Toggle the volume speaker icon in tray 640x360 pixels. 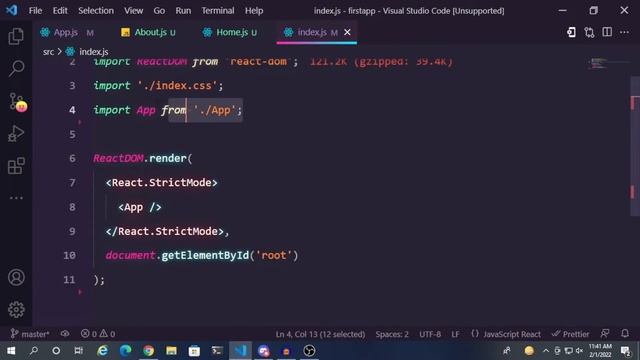click(x=579, y=351)
